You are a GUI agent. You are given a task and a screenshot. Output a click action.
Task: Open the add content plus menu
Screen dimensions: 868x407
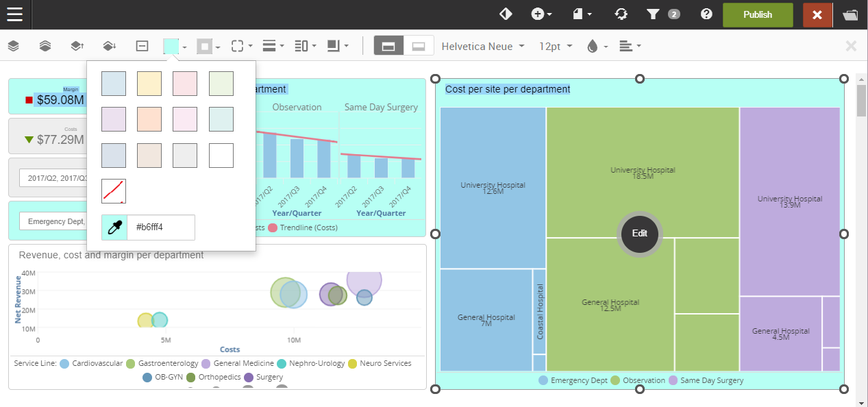[541, 14]
